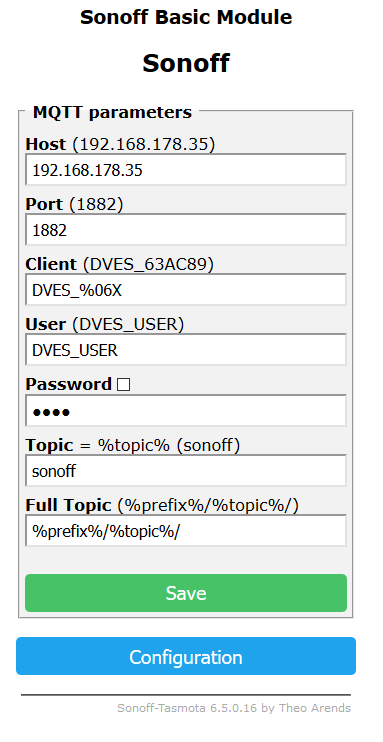
Task: Click the Topic input field
Action: pyautogui.click(x=186, y=471)
